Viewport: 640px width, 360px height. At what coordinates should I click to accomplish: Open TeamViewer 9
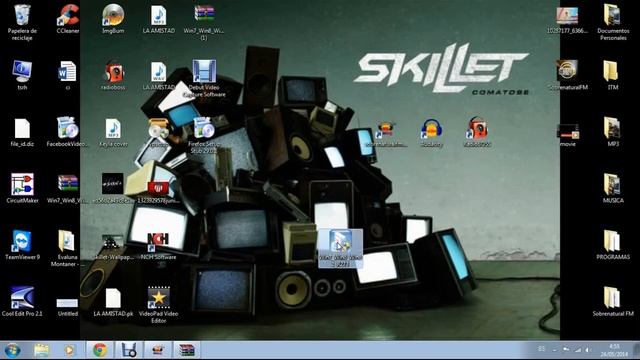tap(22, 244)
